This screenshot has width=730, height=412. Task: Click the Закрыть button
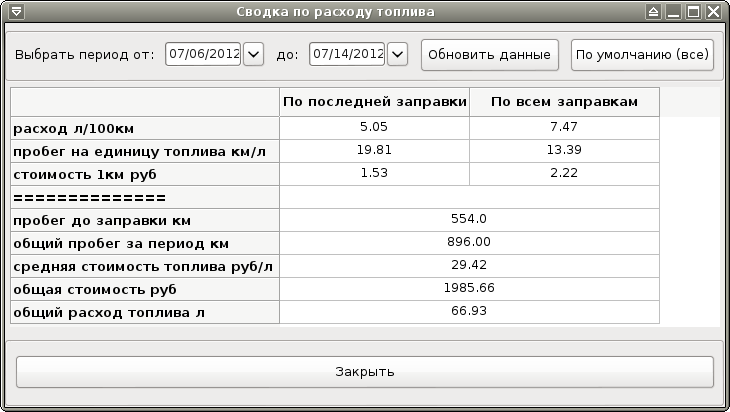point(364,372)
